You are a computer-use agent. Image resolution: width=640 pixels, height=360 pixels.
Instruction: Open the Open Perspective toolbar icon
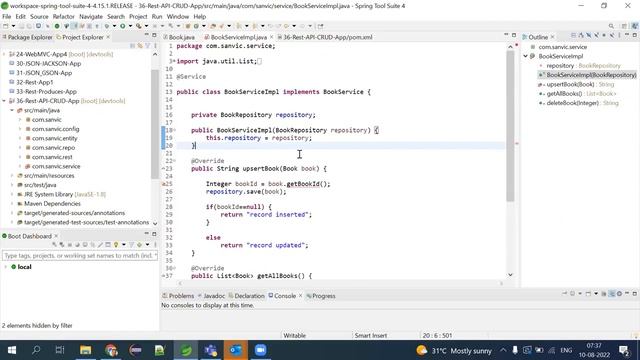pos(624,26)
